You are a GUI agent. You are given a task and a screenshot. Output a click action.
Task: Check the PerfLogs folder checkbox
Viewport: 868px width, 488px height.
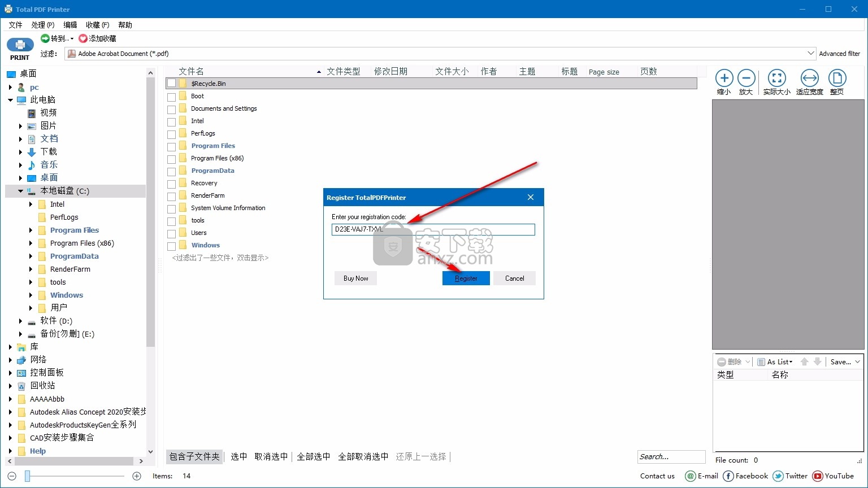(x=172, y=134)
